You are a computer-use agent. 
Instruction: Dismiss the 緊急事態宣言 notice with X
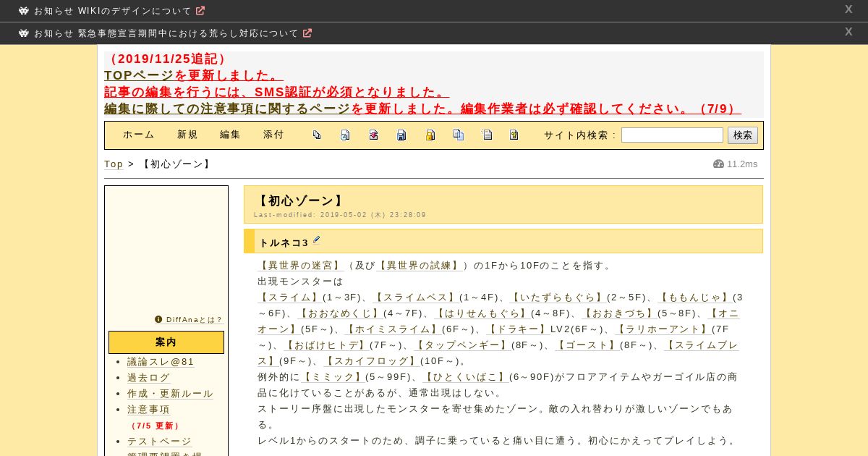(x=848, y=32)
